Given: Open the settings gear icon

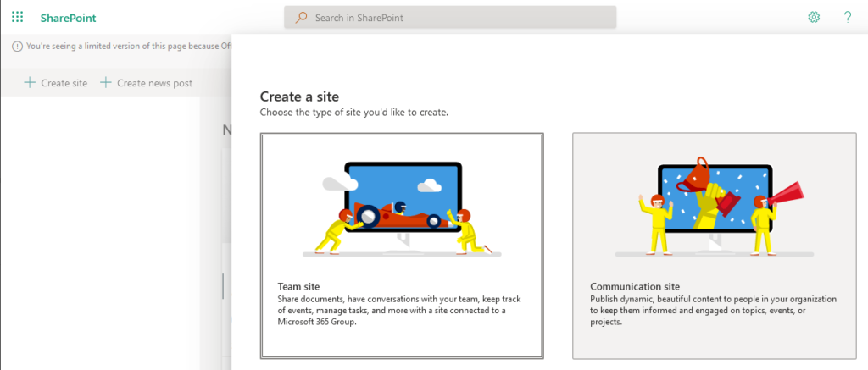Looking at the screenshot, I should [814, 17].
